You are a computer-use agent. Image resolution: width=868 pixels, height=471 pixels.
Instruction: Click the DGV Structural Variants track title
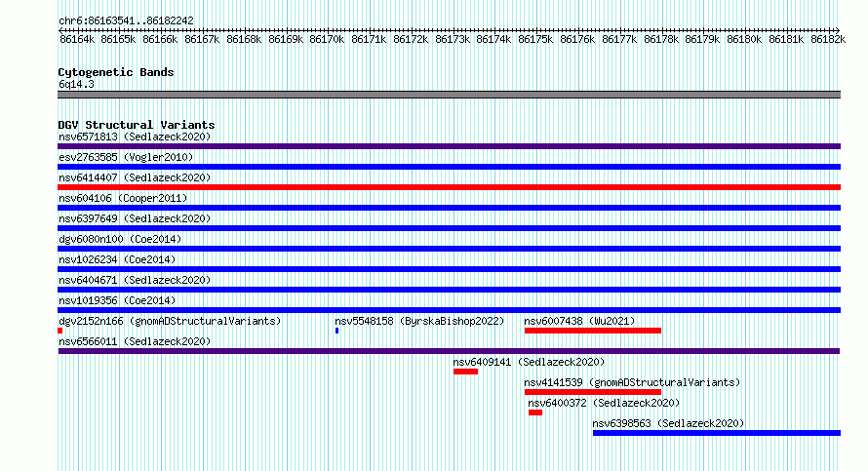tap(137, 125)
